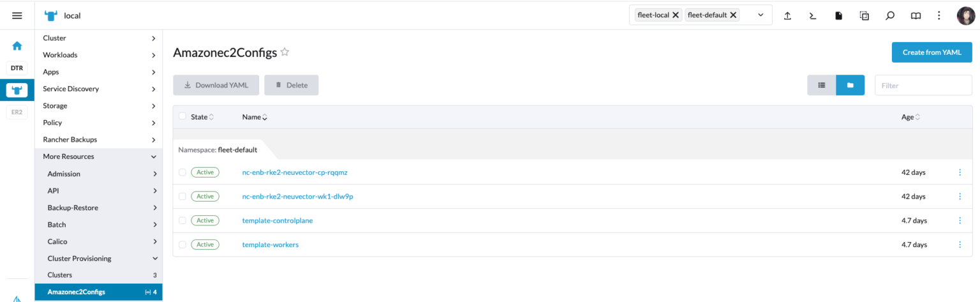This screenshot has height=302, width=980.
Task: Open the kubectl shell icon
Action: [813, 16]
